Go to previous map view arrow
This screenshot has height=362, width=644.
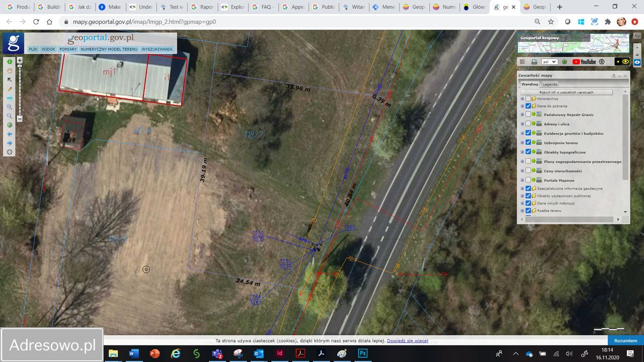10,134
